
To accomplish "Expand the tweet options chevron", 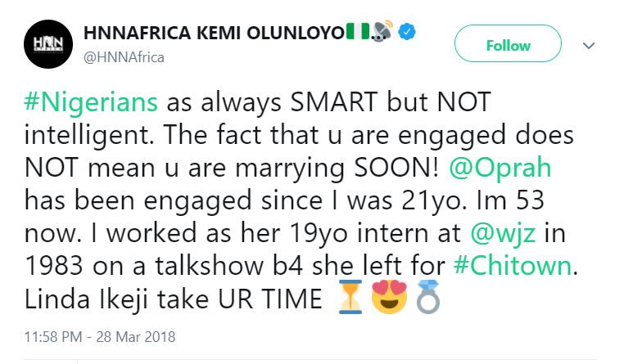I will 589,46.
